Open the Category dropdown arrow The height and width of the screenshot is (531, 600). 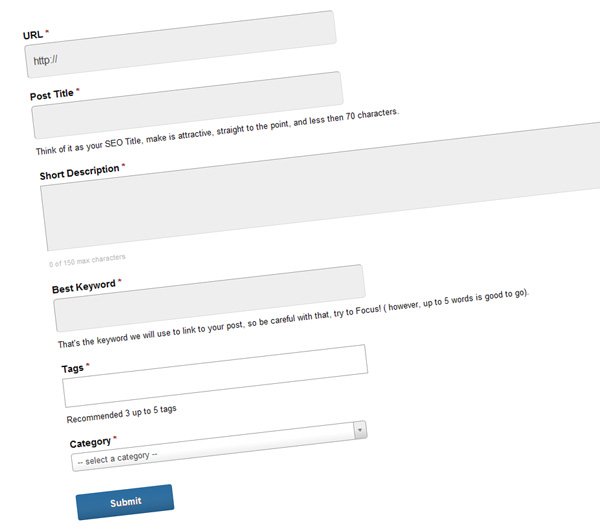coord(360,430)
